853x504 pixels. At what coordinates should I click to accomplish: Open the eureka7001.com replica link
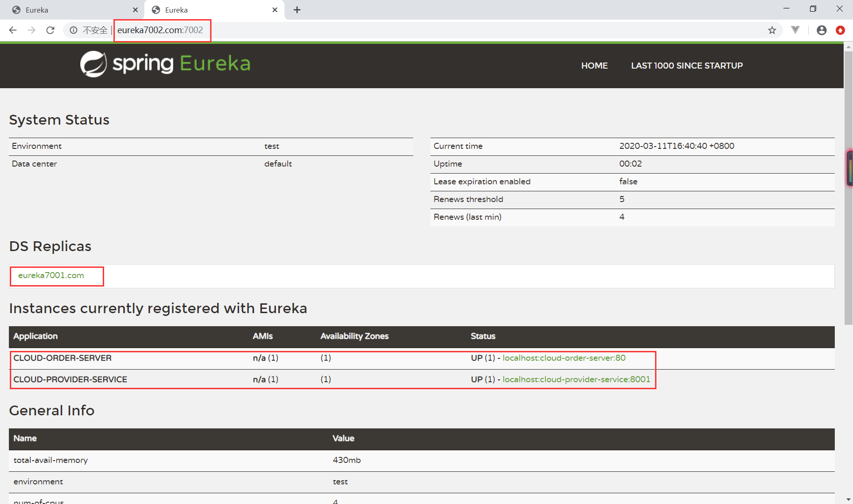point(51,275)
